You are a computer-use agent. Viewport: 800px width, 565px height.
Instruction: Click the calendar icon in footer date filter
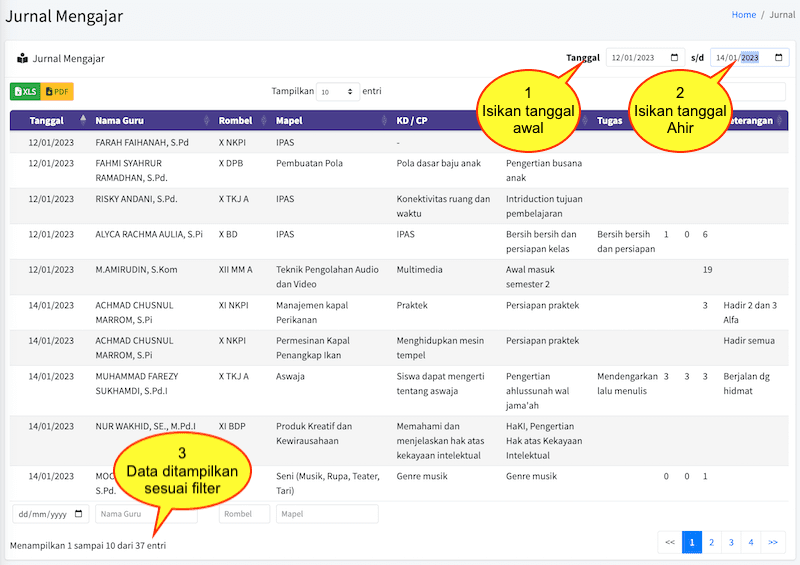(x=79, y=513)
